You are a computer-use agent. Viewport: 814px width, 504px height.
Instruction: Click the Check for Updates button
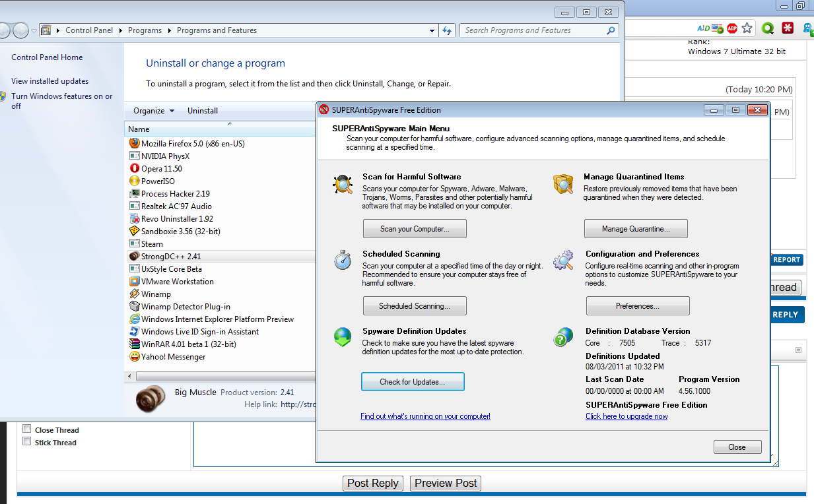coord(413,382)
